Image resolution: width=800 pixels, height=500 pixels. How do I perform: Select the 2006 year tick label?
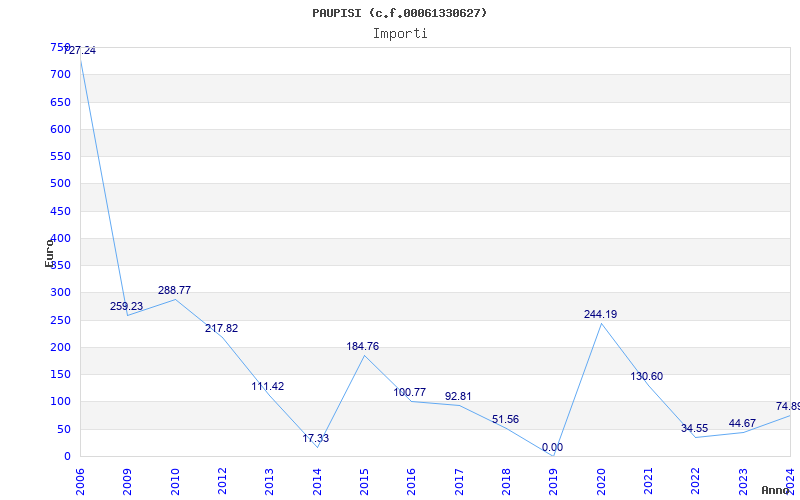80,481
